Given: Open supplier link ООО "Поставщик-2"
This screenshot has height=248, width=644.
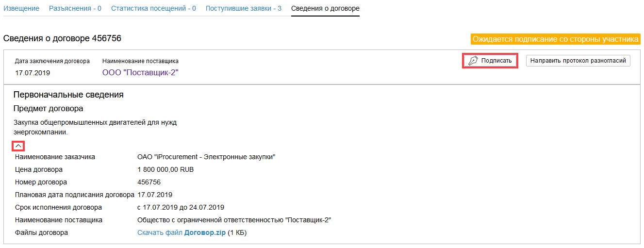Looking at the screenshot, I should click(x=140, y=73).
